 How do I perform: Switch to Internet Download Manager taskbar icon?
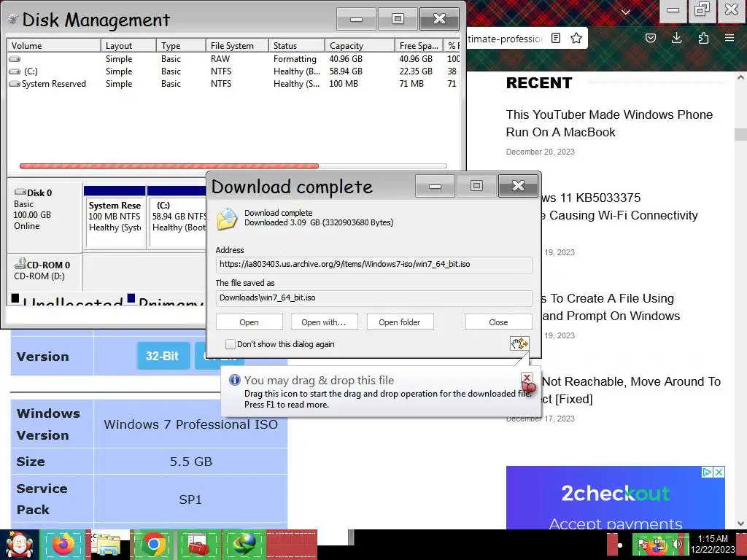tap(244, 544)
